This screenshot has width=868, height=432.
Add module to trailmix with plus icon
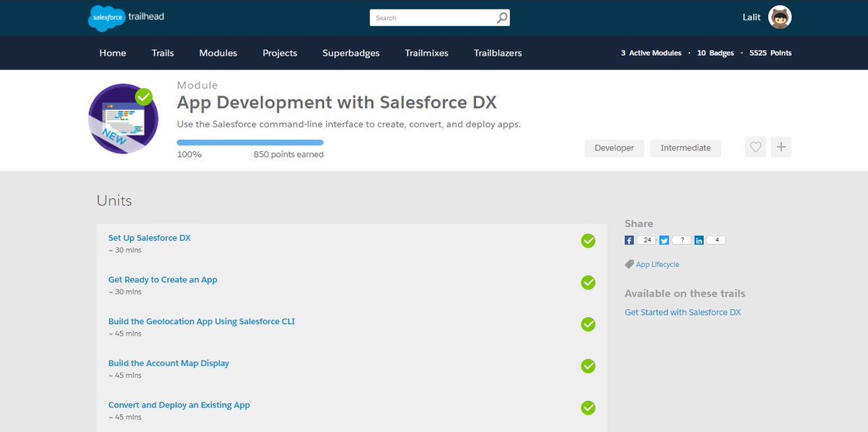pos(781,147)
